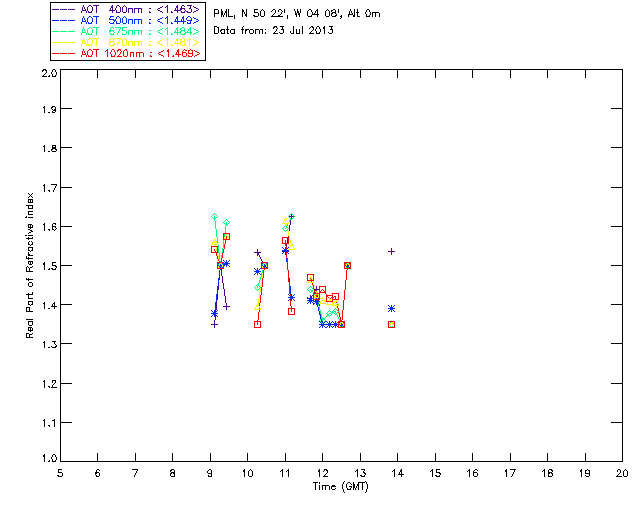Screen dimensions: 640x512
Task: Click the y-axis tick label '1.9'
Action: [49, 109]
